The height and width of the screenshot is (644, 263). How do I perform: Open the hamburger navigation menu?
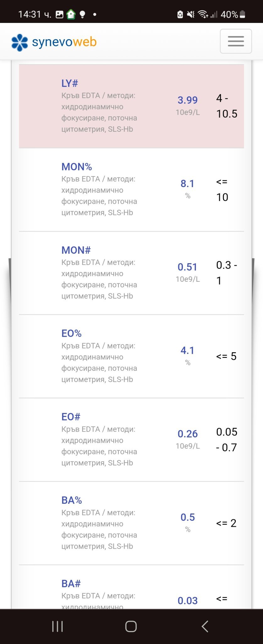click(236, 41)
